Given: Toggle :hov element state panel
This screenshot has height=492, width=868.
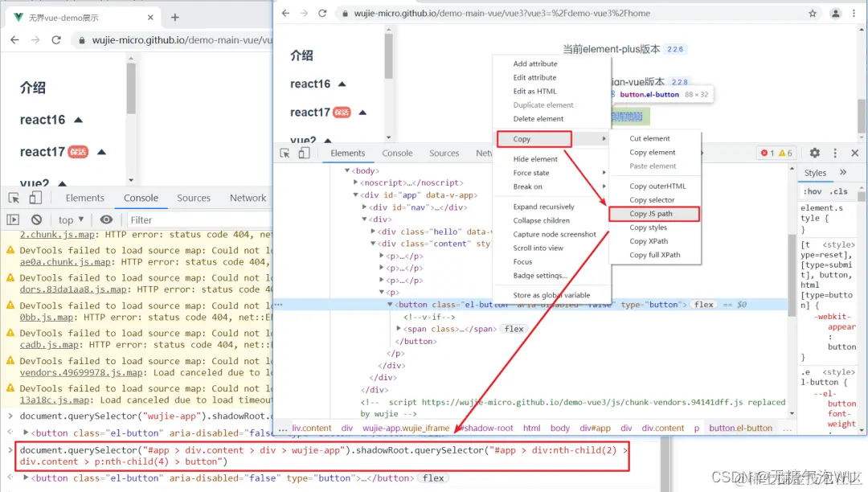Looking at the screenshot, I should [x=812, y=191].
